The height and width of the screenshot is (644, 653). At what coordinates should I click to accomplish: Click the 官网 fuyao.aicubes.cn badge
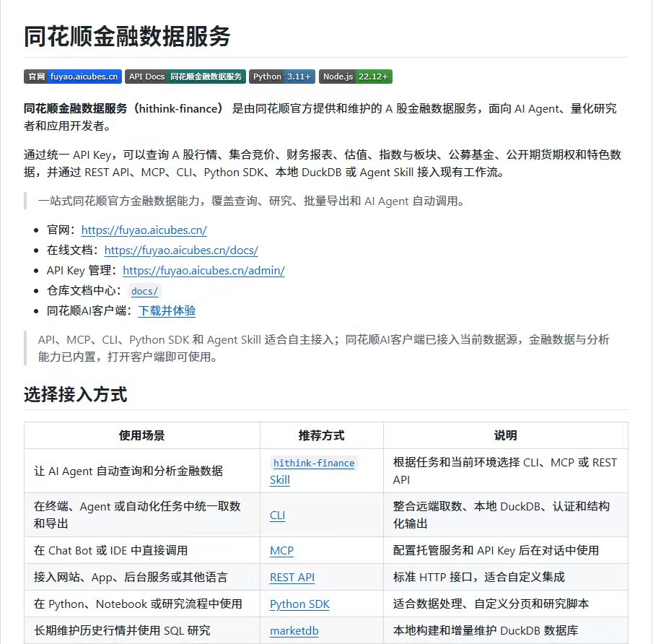(72, 77)
